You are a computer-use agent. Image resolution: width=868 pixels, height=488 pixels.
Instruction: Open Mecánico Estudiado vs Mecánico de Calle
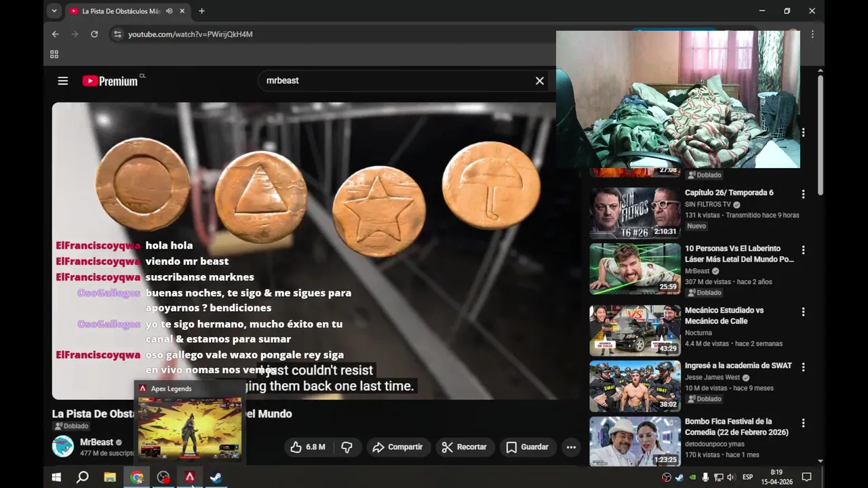[724, 315]
